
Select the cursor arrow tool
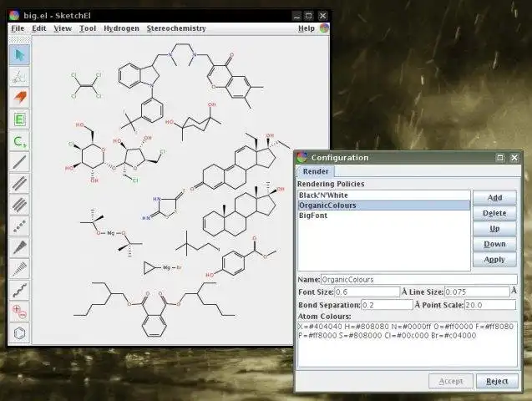19,55
